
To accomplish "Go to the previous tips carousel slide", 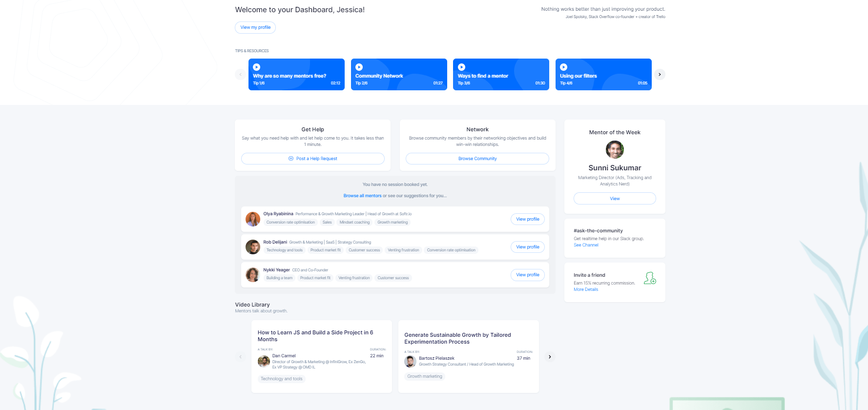I will click(x=240, y=75).
